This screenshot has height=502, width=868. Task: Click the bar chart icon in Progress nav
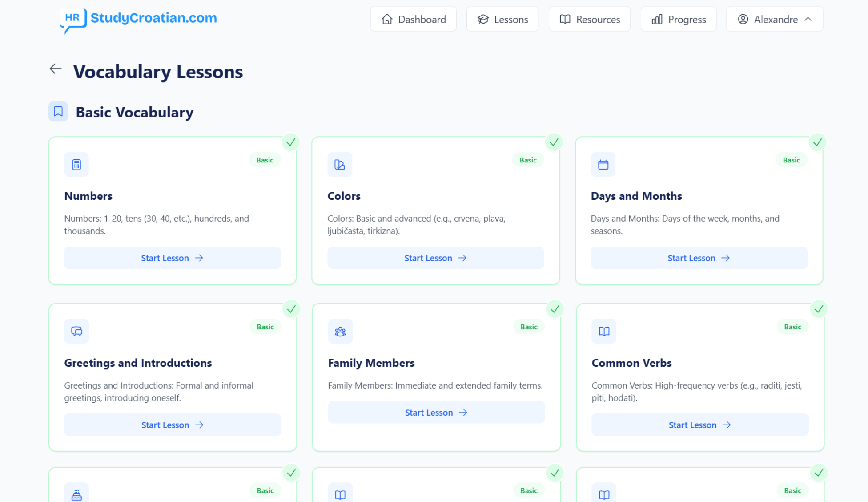pyautogui.click(x=657, y=20)
